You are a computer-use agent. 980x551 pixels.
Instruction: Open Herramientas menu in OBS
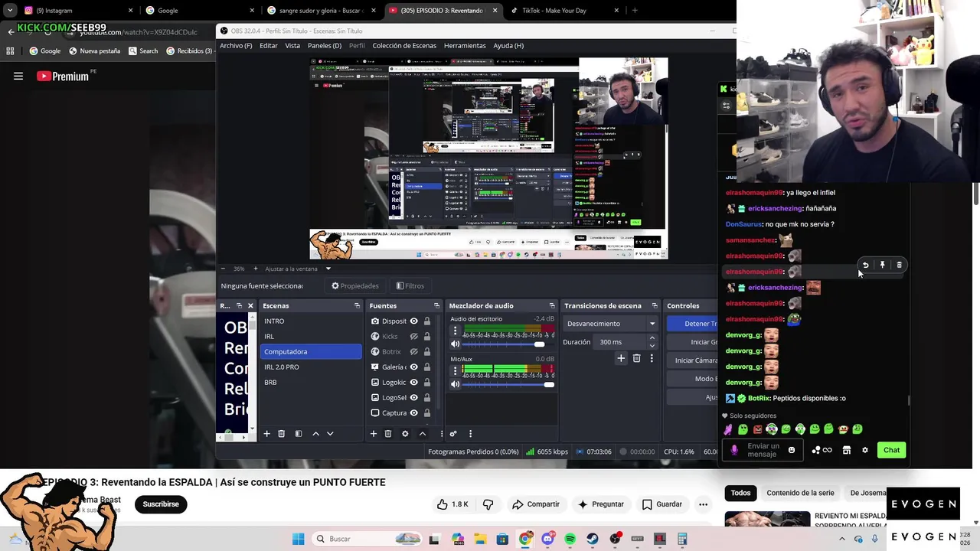(465, 45)
